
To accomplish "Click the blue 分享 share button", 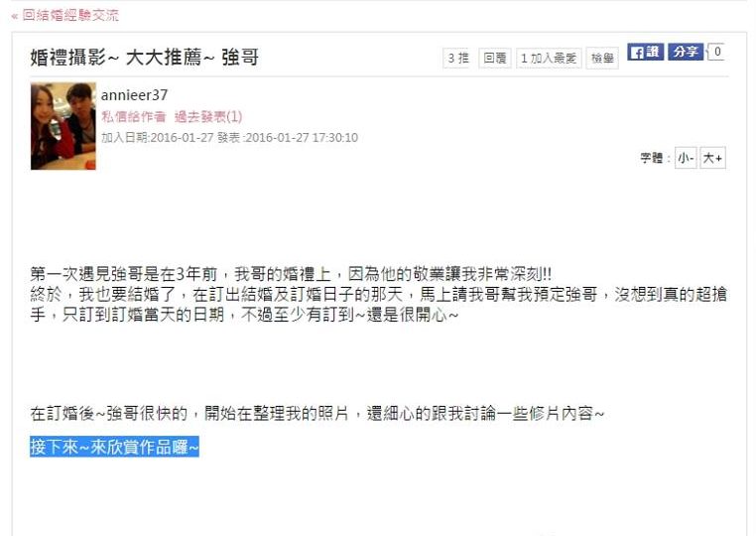I will point(686,52).
